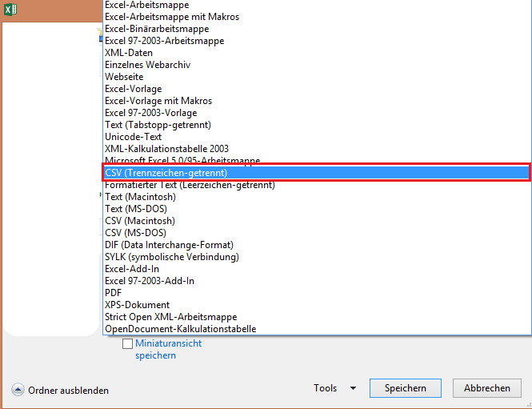Viewport: 532px width, 409px height.
Task: Click the Abbrechen button
Action: [x=487, y=388]
